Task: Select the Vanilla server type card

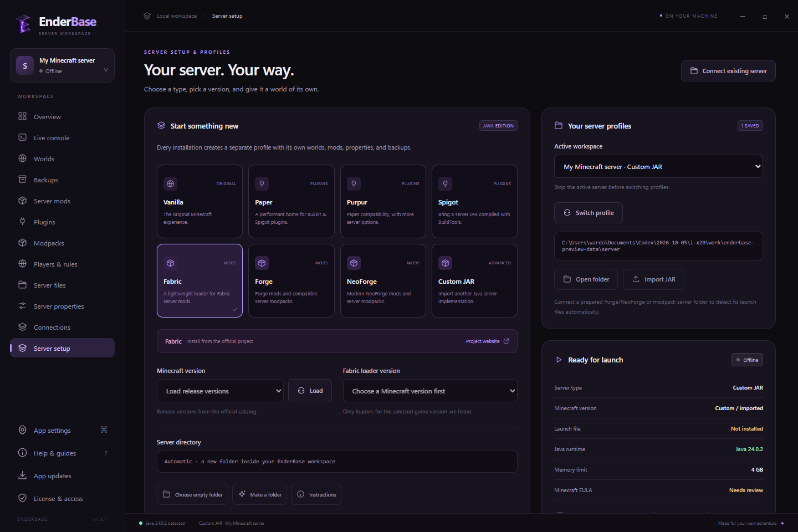Action: (x=199, y=202)
